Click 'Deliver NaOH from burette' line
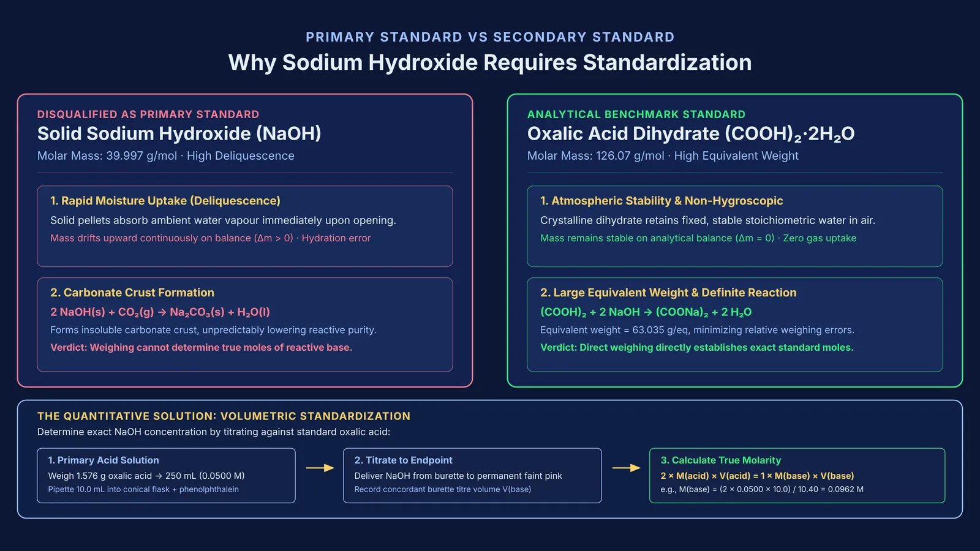The width and height of the screenshot is (980, 551). (458, 476)
